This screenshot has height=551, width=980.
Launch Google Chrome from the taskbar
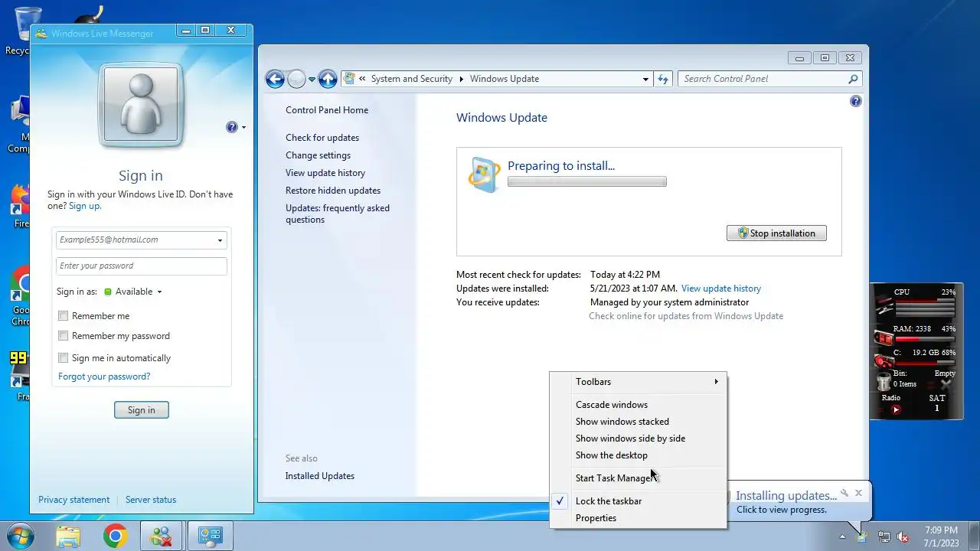pyautogui.click(x=116, y=536)
